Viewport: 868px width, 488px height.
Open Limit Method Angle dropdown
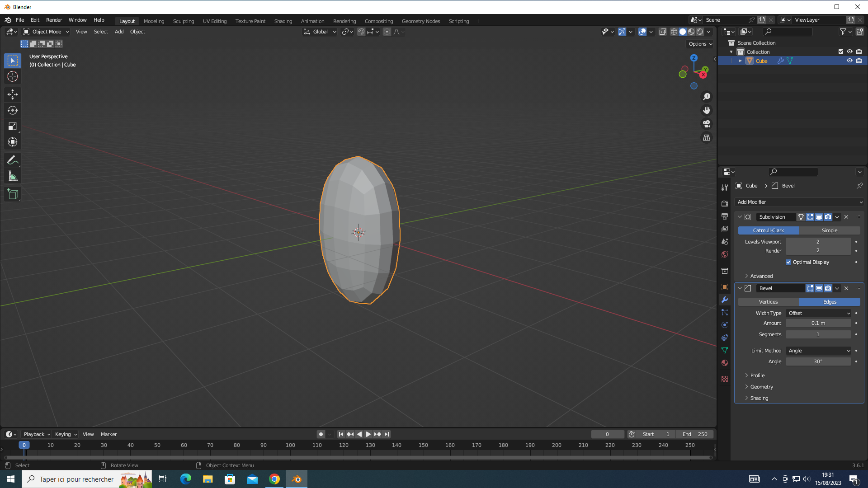point(819,351)
